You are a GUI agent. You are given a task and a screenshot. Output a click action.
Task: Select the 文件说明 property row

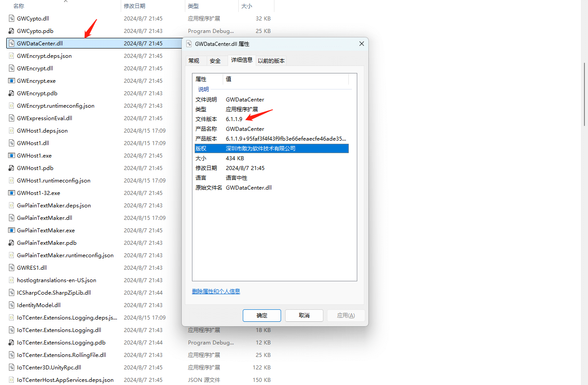click(271, 100)
